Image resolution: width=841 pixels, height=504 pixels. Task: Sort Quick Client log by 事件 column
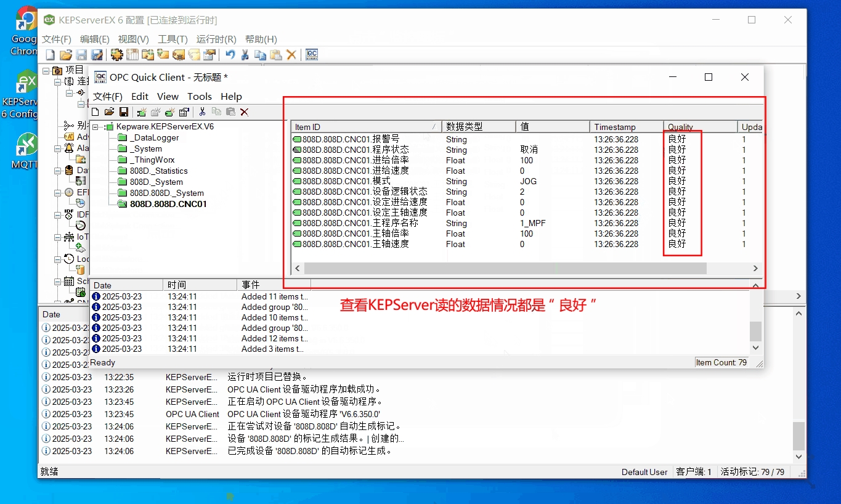point(274,285)
